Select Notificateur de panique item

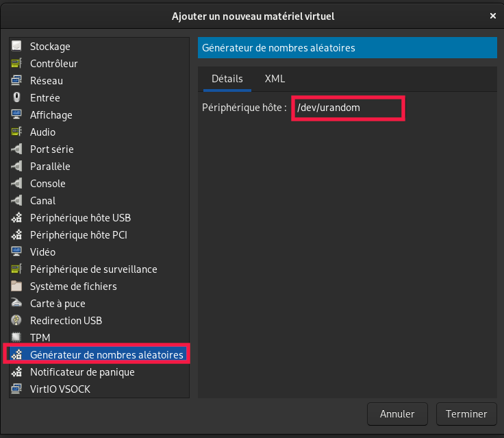pos(82,372)
